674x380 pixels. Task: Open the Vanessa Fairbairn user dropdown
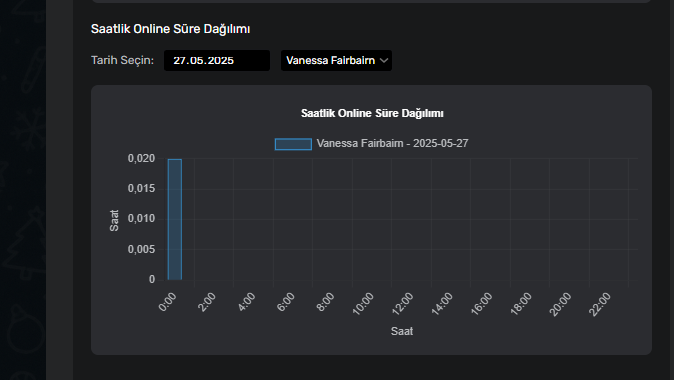336,61
